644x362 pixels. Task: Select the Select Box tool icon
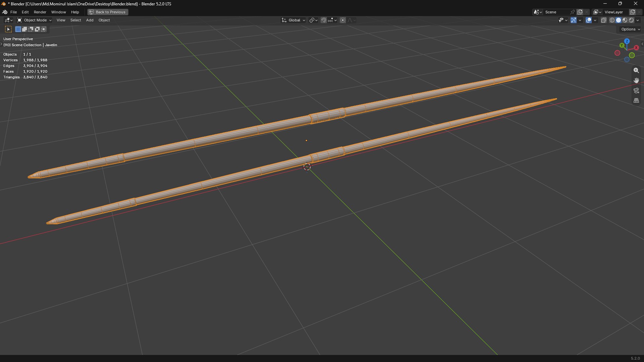pyautogui.click(x=8, y=29)
